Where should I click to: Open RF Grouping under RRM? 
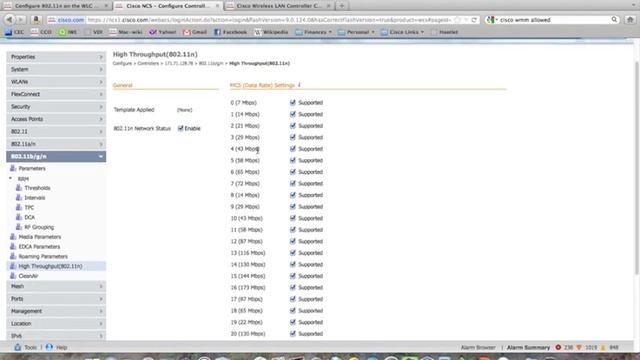coord(39,227)
